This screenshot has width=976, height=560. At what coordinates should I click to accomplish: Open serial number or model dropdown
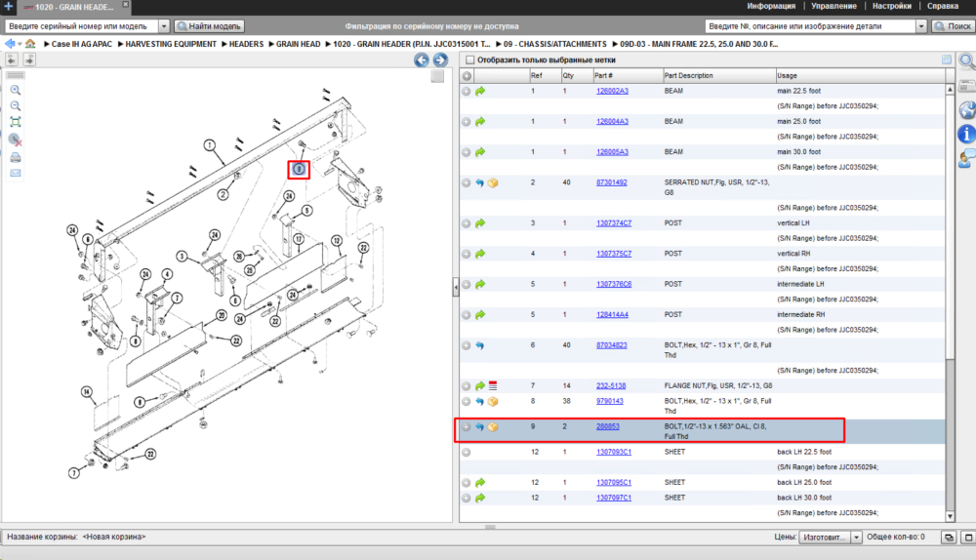pyautogui.click(x=164, y=26)
